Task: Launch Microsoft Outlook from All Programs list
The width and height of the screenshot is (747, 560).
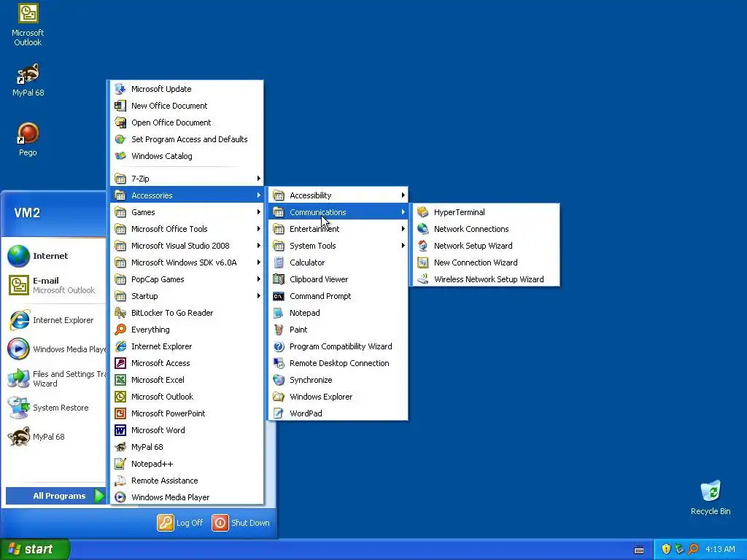Action: click(x=187, y=397)
